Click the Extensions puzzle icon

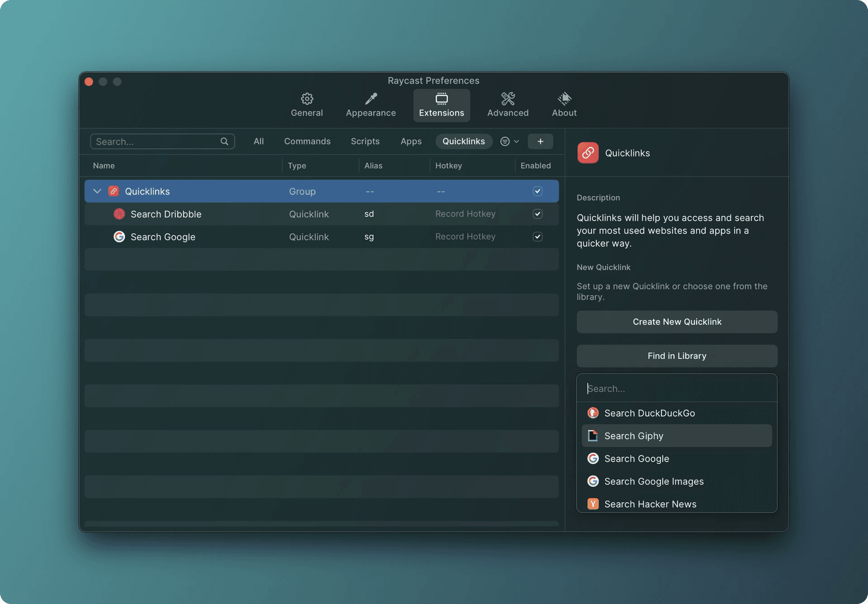(441, 99)
